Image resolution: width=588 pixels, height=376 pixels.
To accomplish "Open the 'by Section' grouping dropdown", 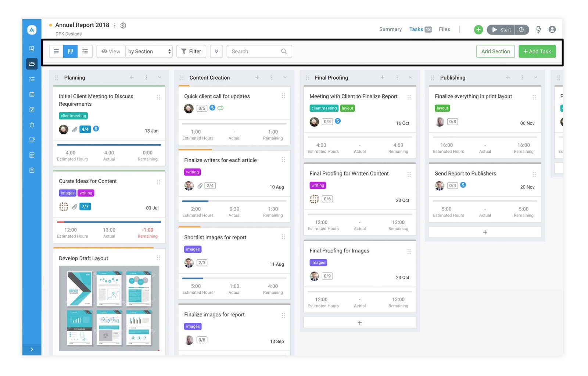I will [149, 51].
